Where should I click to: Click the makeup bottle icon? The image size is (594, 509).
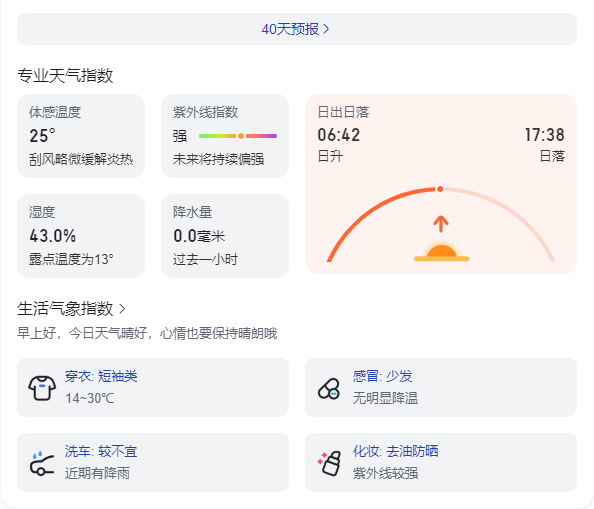(x=329, y=463)
